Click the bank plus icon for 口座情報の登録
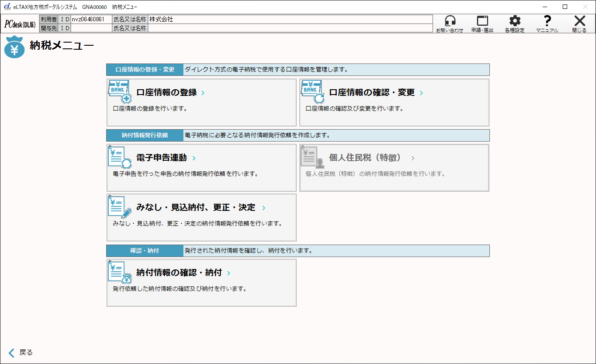The height and width of the screenshot is (364, 596). pyautogui.click(x=120, y=92)
